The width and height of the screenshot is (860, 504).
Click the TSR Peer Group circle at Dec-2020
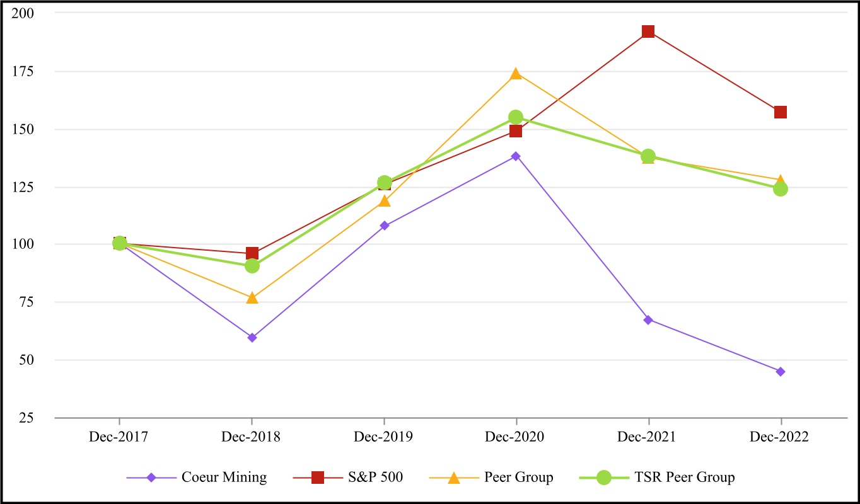point(516,117)
